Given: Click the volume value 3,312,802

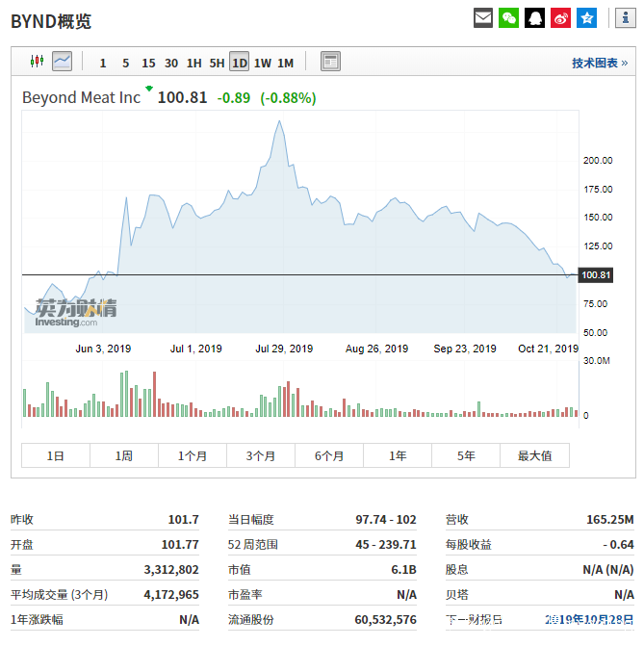Looking at the screenshot, I should 171,570.
